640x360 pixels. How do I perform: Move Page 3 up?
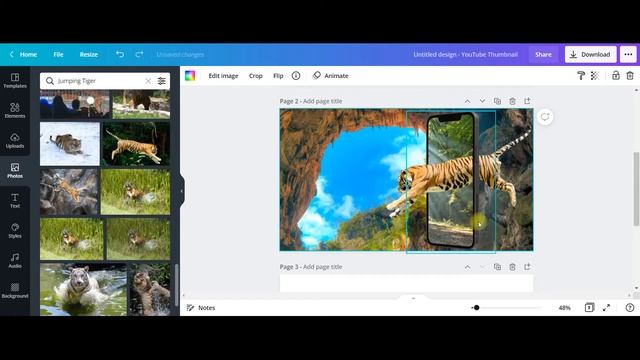click(467, 267)
